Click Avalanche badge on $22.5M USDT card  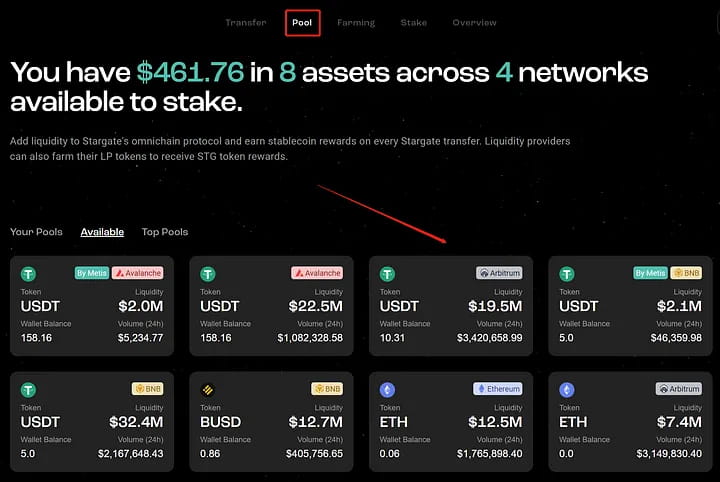pyautogui.click(x=317, y=272)
